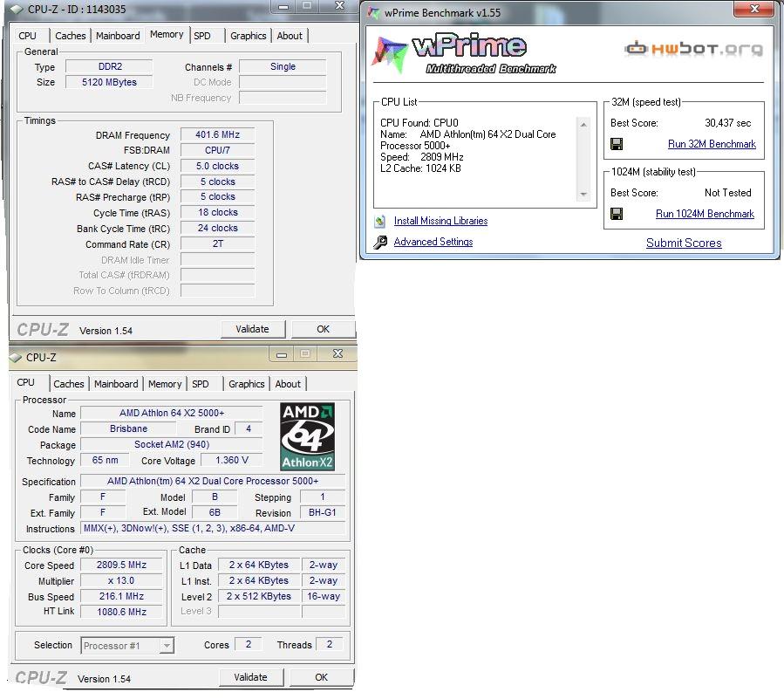Run the 32M Benchmark
This screenshot has height=699, width=784.
[712, 144]
